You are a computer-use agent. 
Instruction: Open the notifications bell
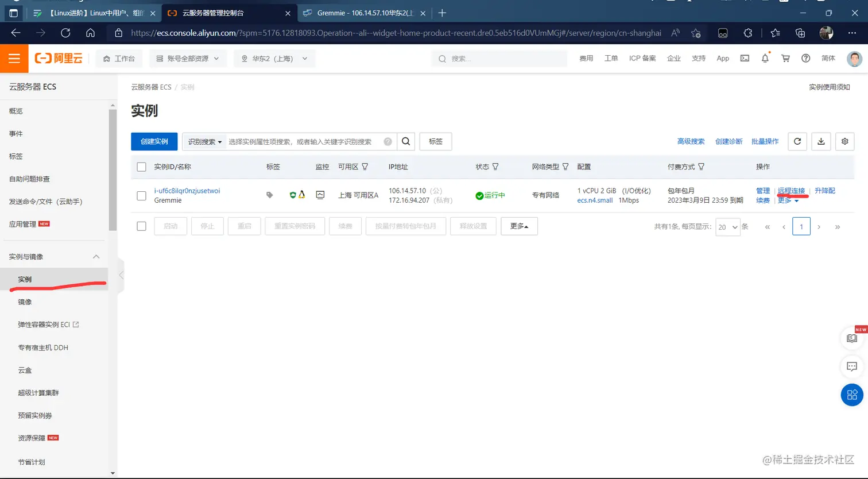click(765, 59)
